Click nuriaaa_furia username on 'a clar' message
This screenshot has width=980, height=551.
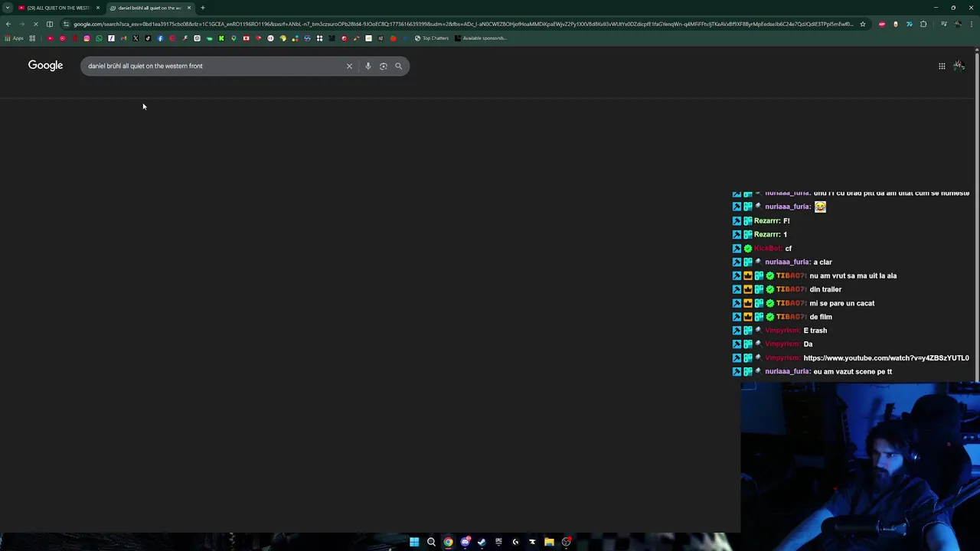(787, 262)
